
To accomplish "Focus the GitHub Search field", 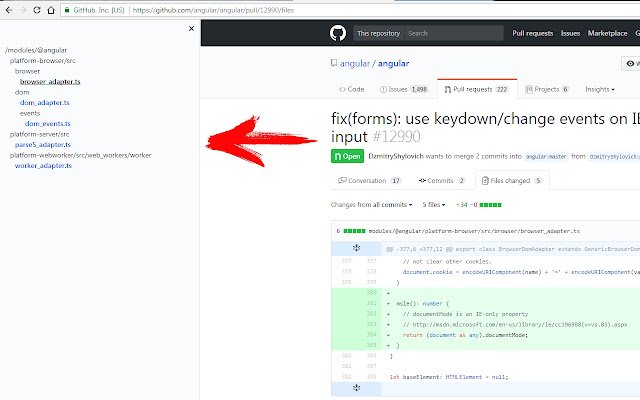I will pos(453,33).
